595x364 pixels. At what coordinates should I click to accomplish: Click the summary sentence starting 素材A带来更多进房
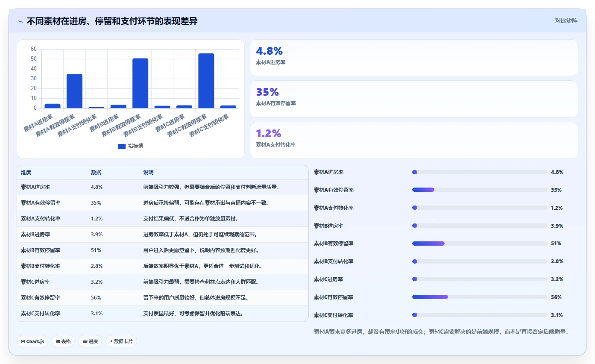[x=441, y=332]
